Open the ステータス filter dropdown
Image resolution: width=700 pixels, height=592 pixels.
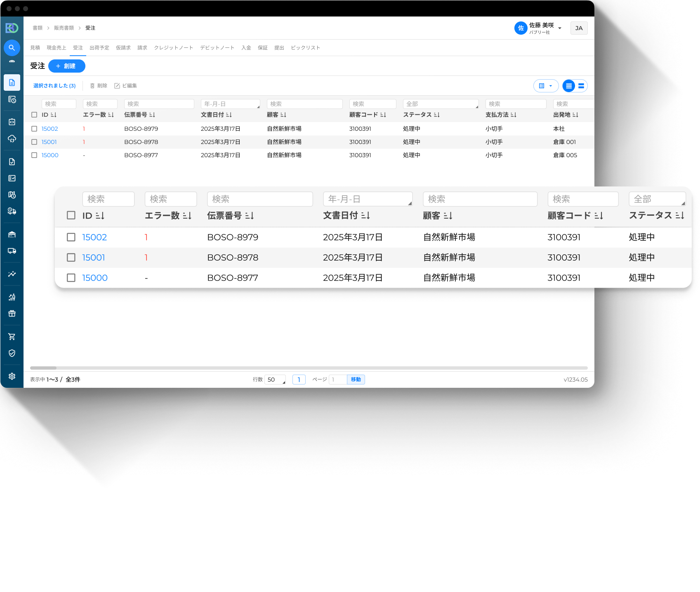[440, 104]
